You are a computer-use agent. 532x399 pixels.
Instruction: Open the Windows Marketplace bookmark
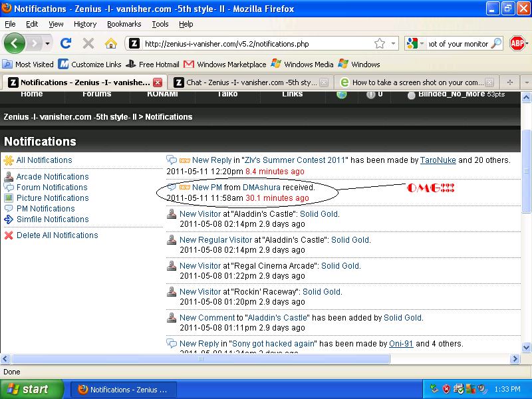pyautogui.click(x=225, y=64)
